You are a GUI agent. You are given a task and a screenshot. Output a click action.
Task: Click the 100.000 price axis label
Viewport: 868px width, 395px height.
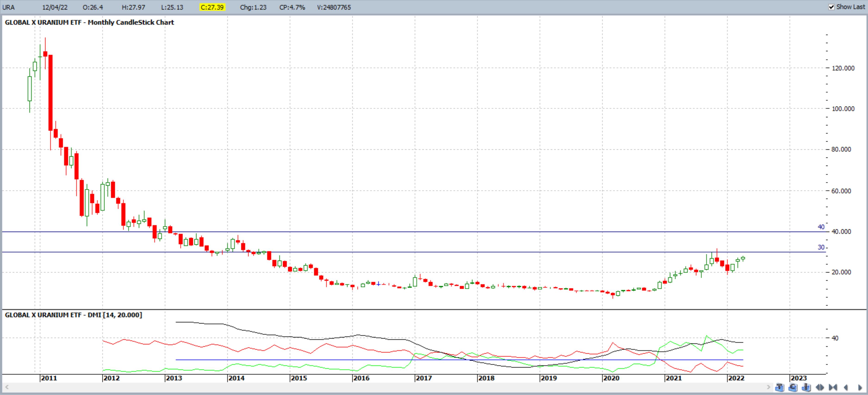pos(843,109)
